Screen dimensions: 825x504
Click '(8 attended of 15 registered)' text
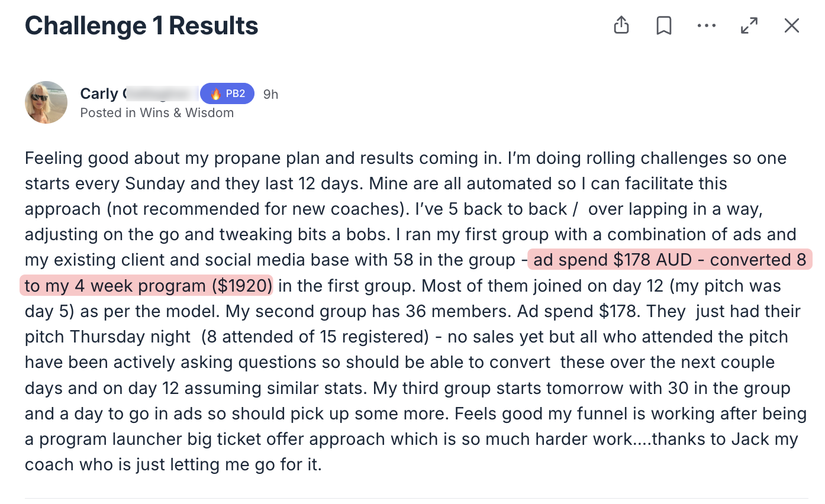[315, 337]
